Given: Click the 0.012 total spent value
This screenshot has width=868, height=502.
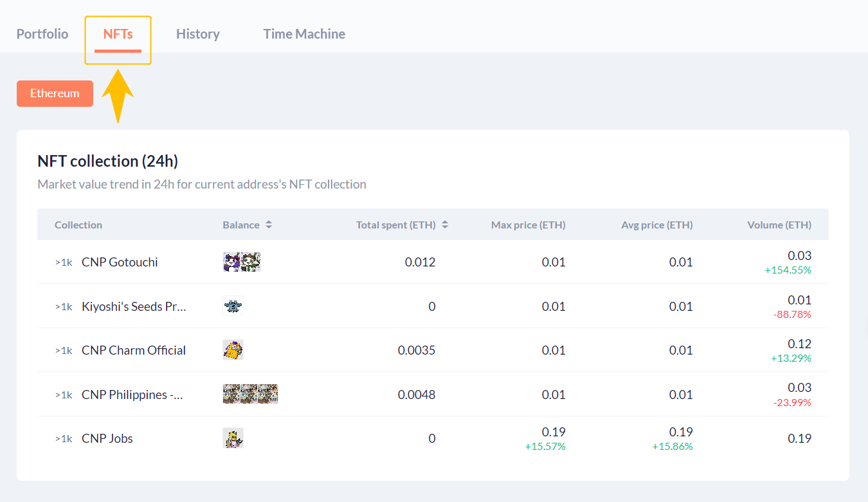Looking at the screenshot, I should [x=420, y=262].
